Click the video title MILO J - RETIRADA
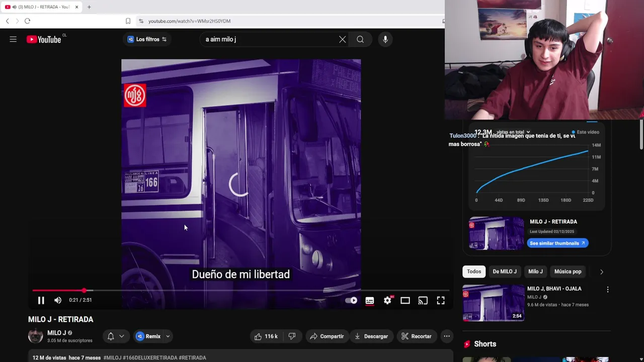Viewport: 644px width, 362px height. tap(61, 319)
